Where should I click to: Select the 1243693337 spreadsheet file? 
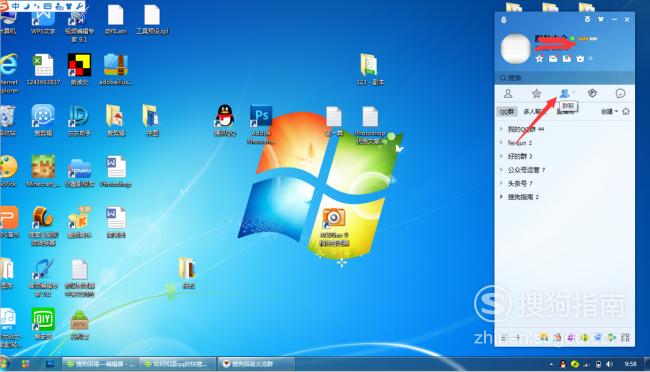point(43,69)
